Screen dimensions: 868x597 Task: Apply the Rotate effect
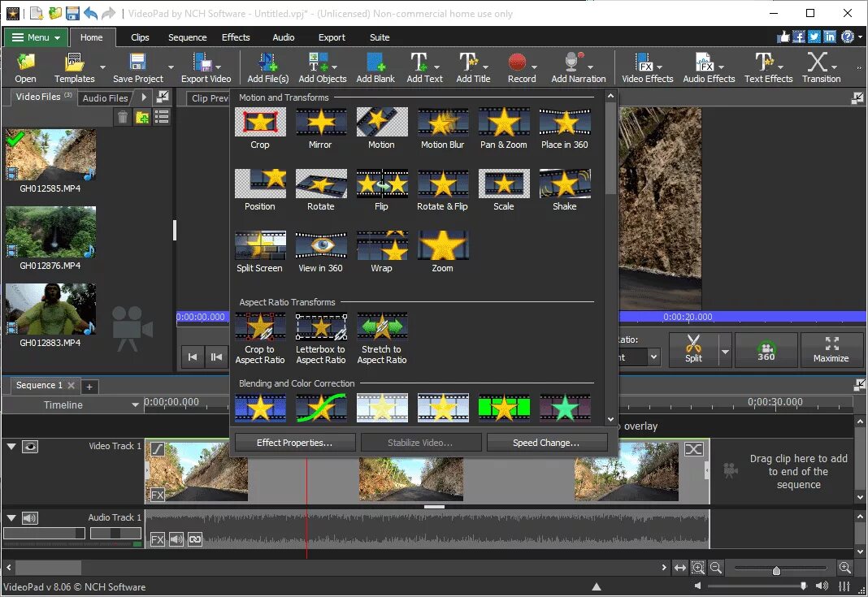pos(320,190)
